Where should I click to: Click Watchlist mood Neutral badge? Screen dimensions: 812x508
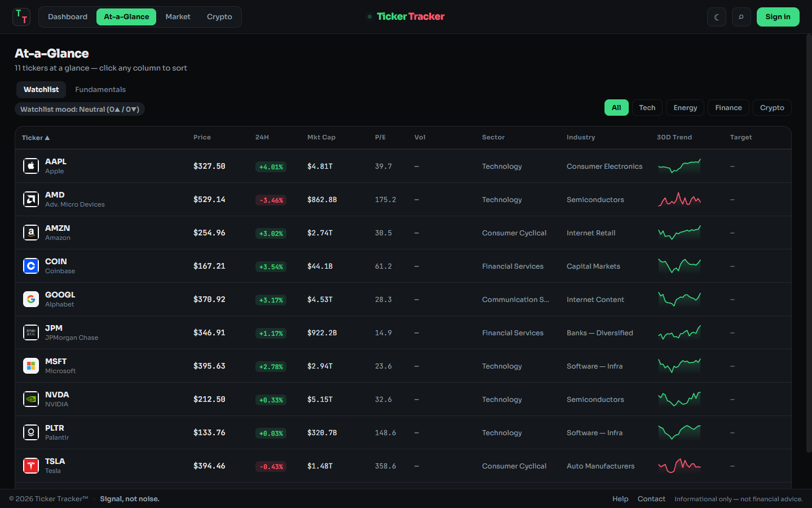80,110
